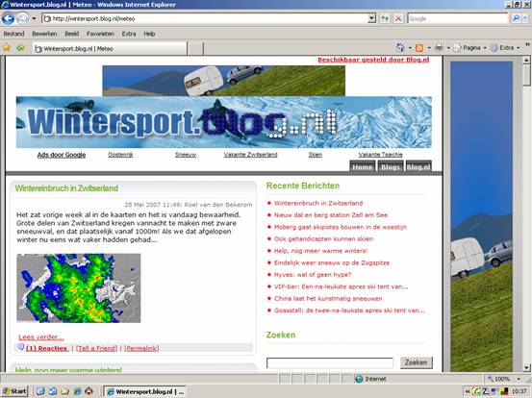Open the Vakantie Tsjechie ad link

pyautogui.click(x=380, y=155)
